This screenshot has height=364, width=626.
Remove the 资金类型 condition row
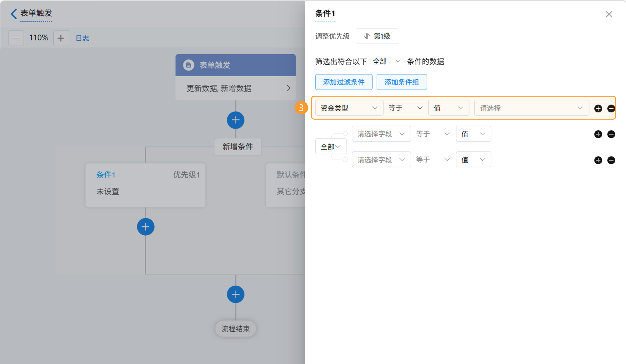(x=611, y=108)
